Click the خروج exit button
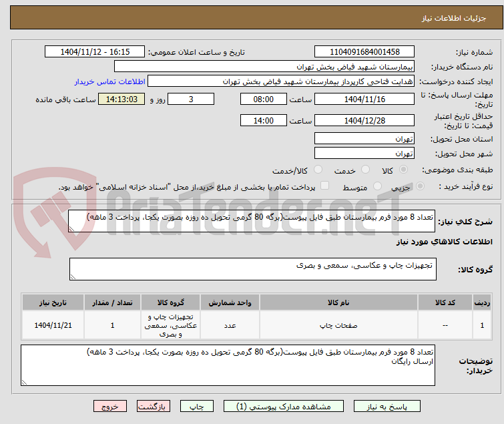The height and width of the screenshot is (424, 504). pos(110,407)
